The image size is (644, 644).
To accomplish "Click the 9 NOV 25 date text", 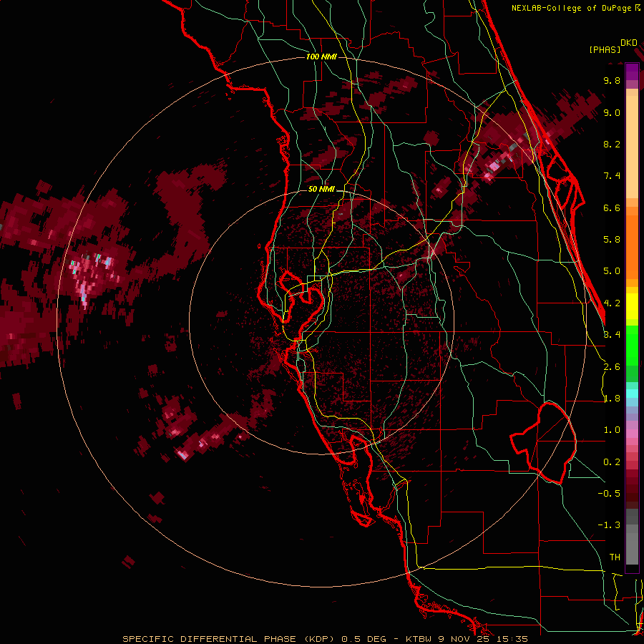I will point(464,639).
